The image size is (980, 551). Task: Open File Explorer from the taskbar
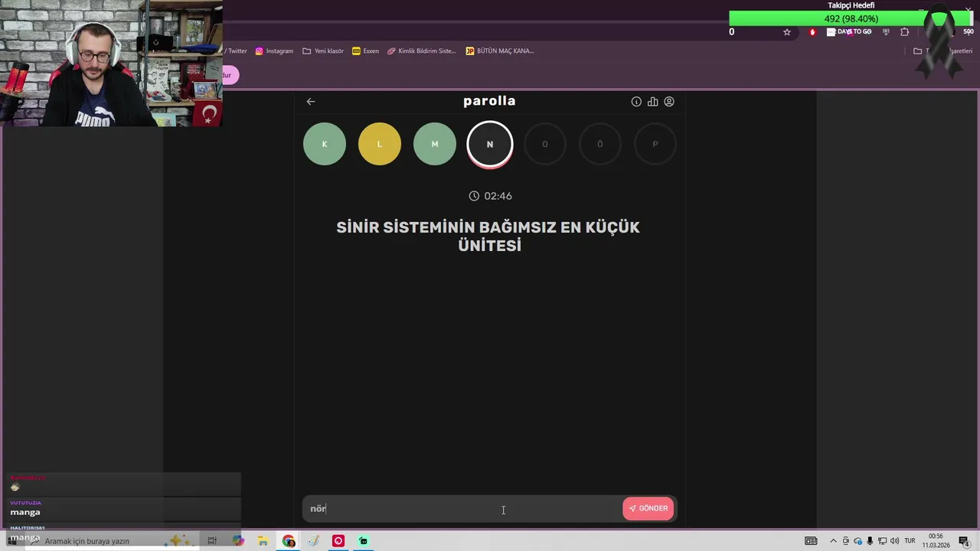[x=263, y=541]
